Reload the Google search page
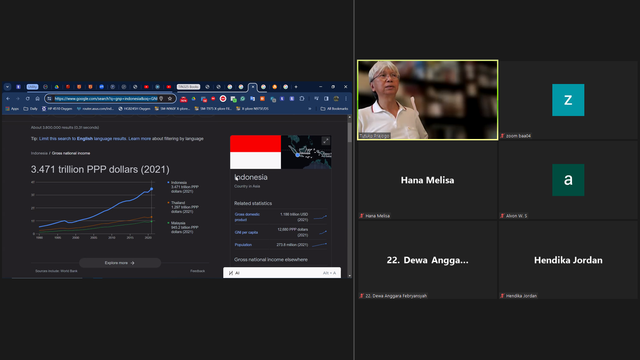Screen dimensions: 640x360 (27, 98)
